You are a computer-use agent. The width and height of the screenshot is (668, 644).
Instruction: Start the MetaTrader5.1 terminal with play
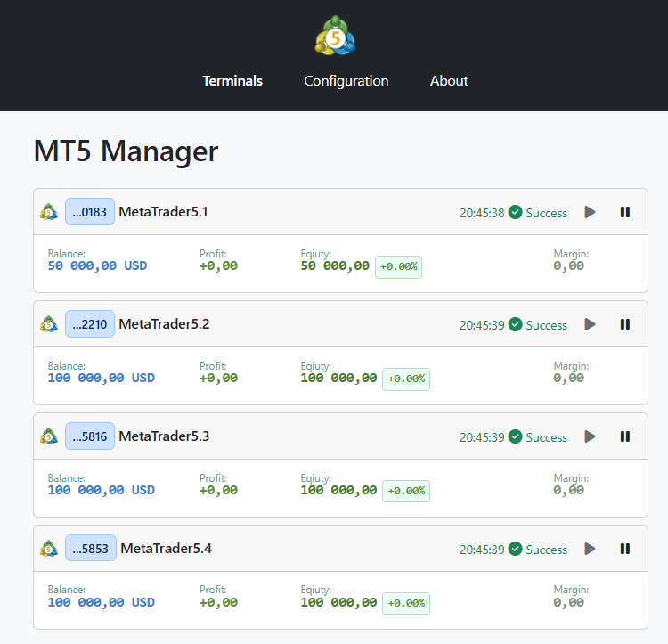click(x=590, y=212)
